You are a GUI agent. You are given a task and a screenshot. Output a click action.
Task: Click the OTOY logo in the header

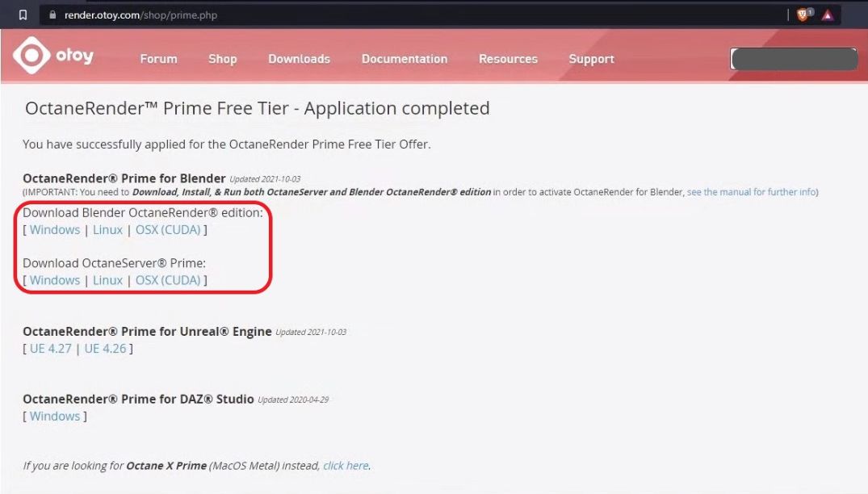(53, 57)
